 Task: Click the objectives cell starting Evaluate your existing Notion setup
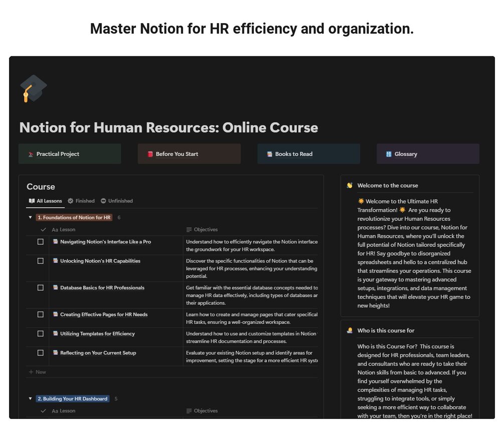point(251,357)
